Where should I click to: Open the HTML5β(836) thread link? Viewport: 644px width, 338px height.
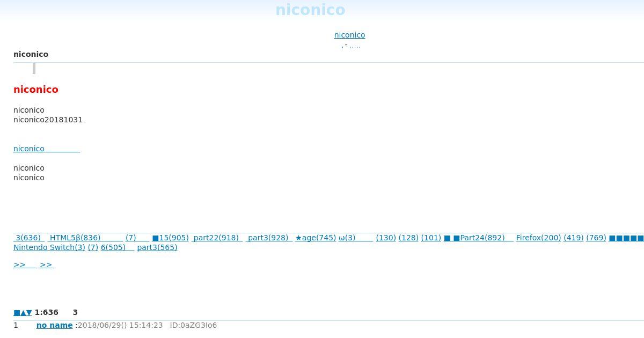(86, 238)
